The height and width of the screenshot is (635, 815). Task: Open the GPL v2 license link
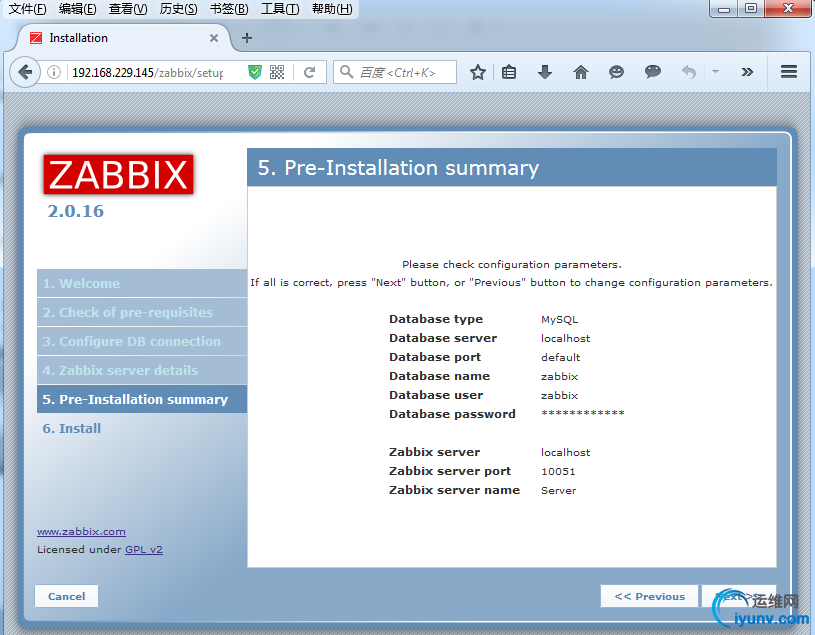(x=144, y=549)
